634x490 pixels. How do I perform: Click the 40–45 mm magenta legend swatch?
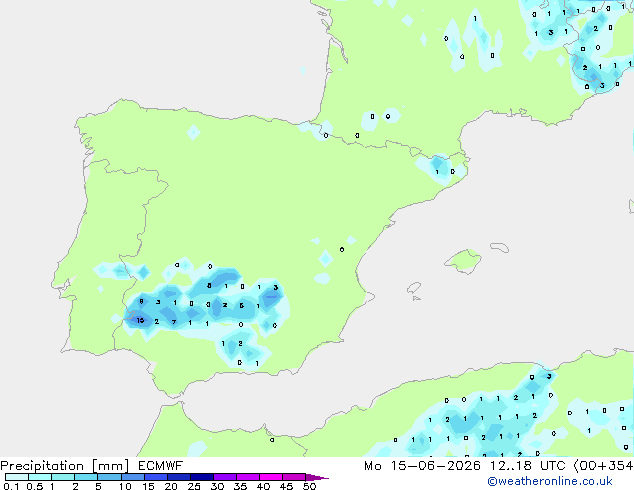point(271,477)
